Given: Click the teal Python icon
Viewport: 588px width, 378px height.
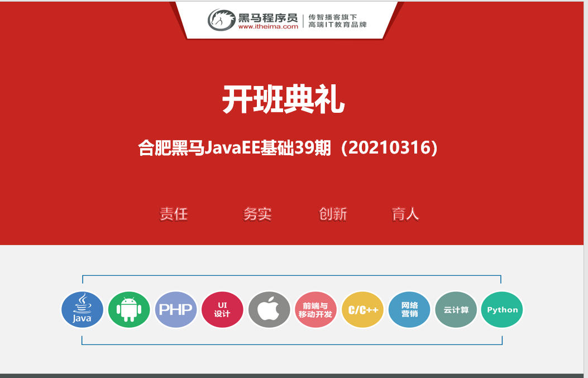Looking at the screenshot, I should (x=503, y=310).
